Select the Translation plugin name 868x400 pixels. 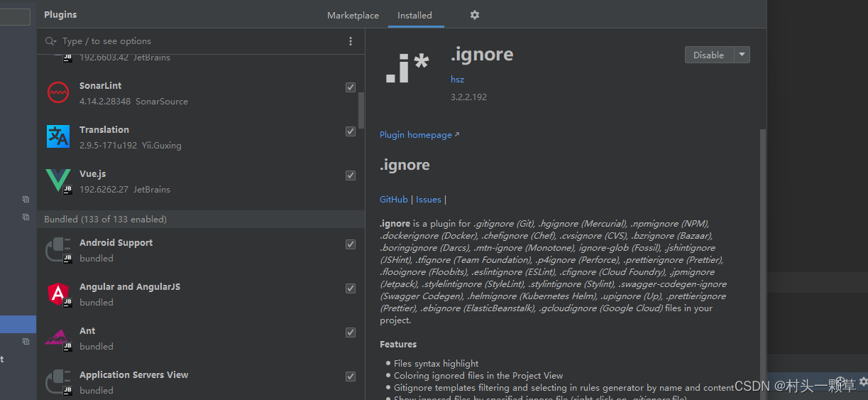[x=104, y=129]
